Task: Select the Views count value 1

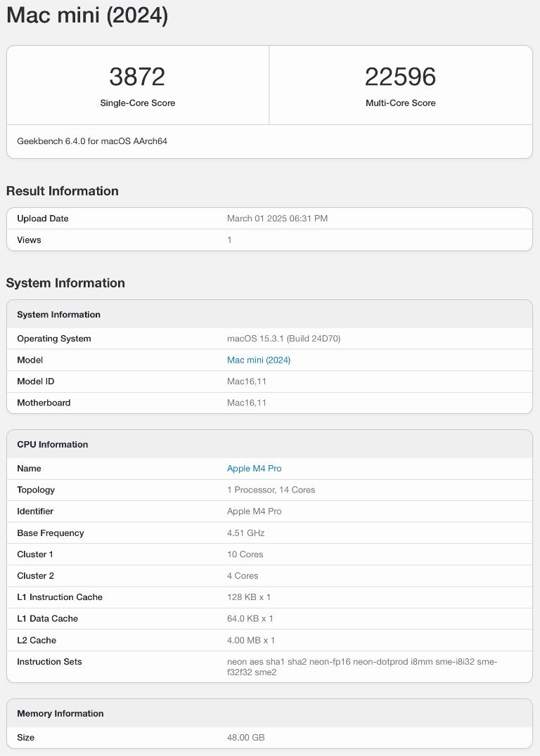Action: 229,240
